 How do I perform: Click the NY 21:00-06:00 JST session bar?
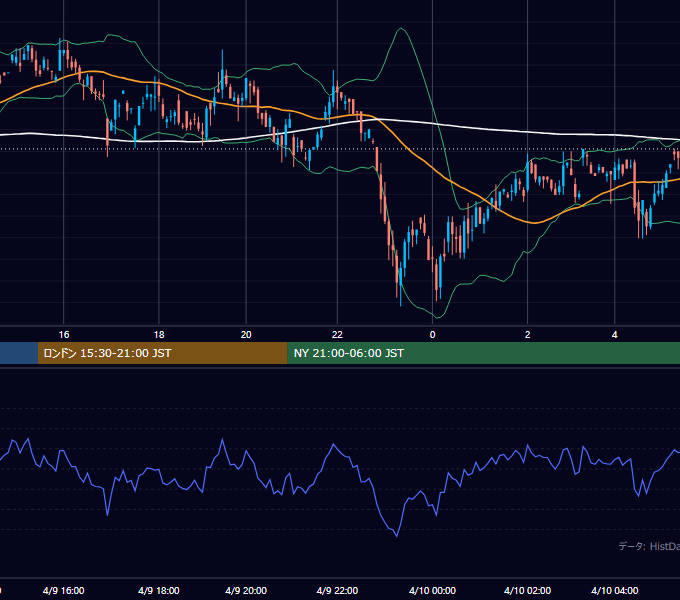coord(484,353)
